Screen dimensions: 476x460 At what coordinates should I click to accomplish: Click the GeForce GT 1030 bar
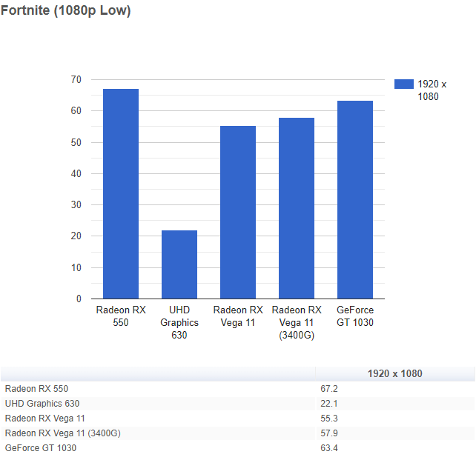[355, 200]
